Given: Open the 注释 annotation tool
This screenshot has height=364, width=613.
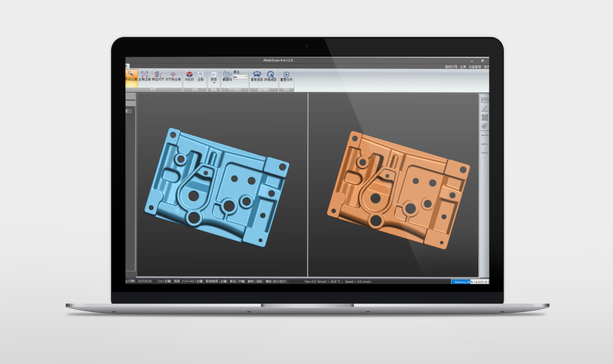Looking at the screenshot, I should click(201, 75).
